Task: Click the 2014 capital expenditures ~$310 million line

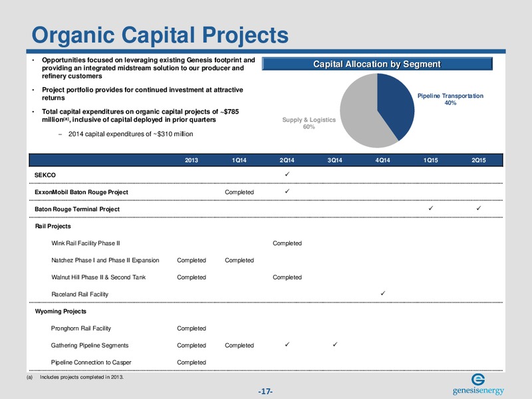Action: tap(130, 134)
